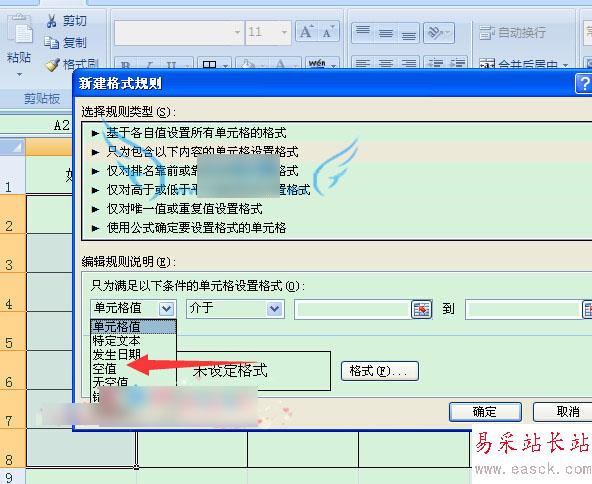
Task: Set middle vertical alignment
Action: [x=385, y=33]
